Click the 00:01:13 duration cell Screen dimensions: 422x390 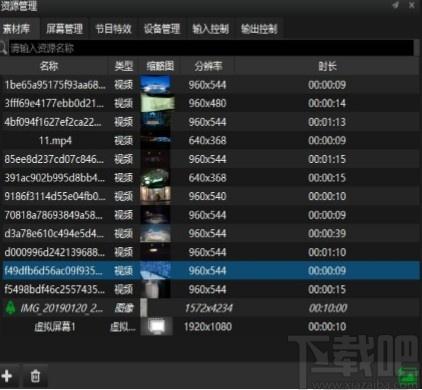(327, 122)
